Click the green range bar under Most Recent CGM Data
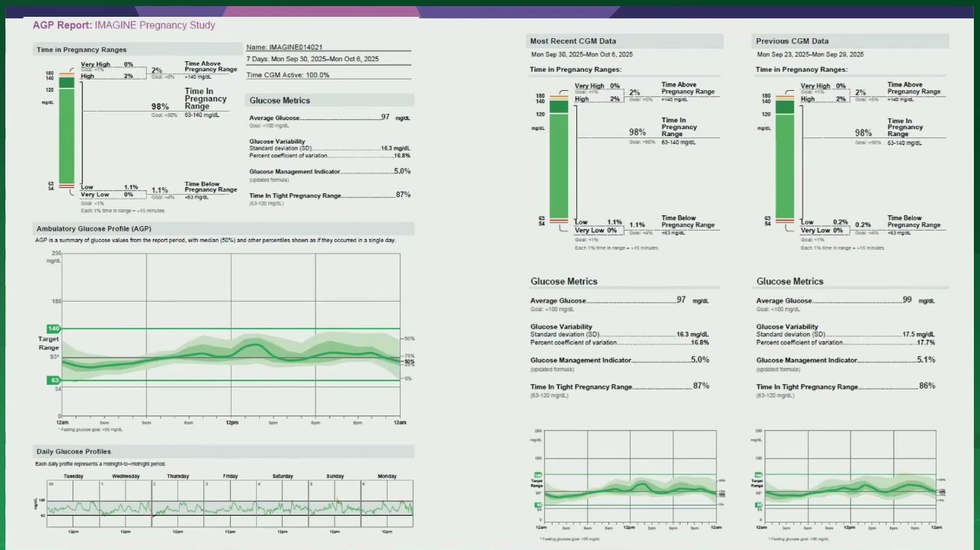 pyautogui.click(x=559, y=160)
